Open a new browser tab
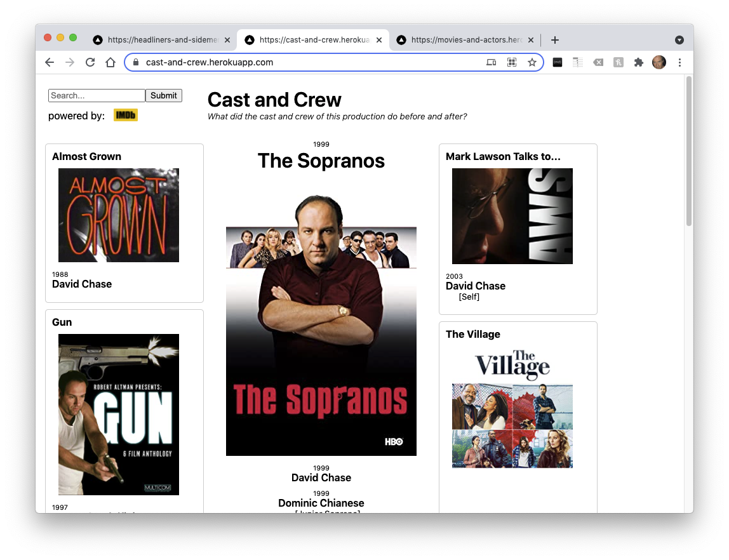This screenshot has height=560, width=729. coord(554,40)
